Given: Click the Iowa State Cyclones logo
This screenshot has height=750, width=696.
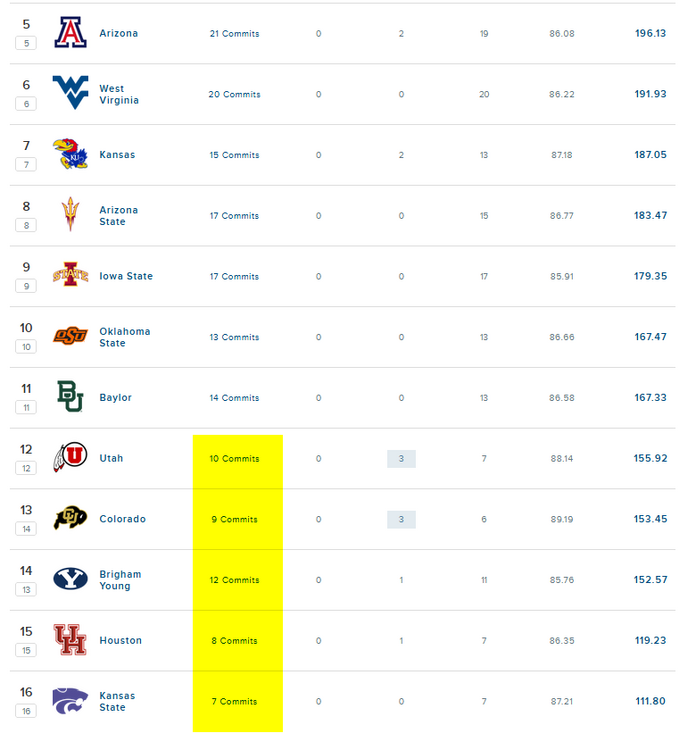Looking at the screenshot, I should (70, 276).
